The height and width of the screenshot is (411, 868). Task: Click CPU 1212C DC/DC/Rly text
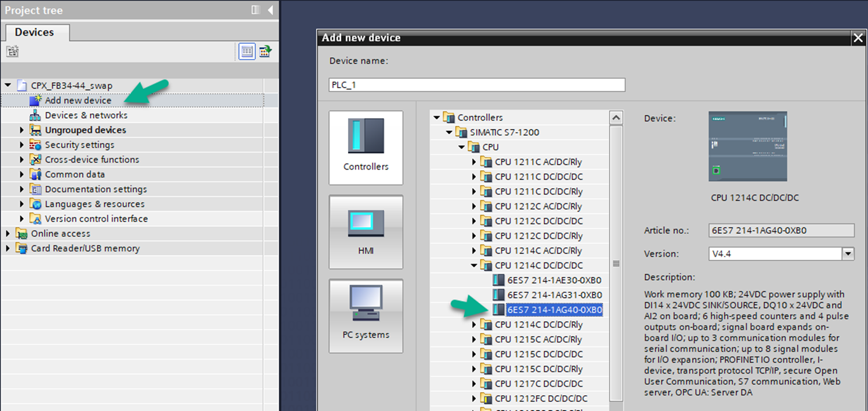coord(538,236)
